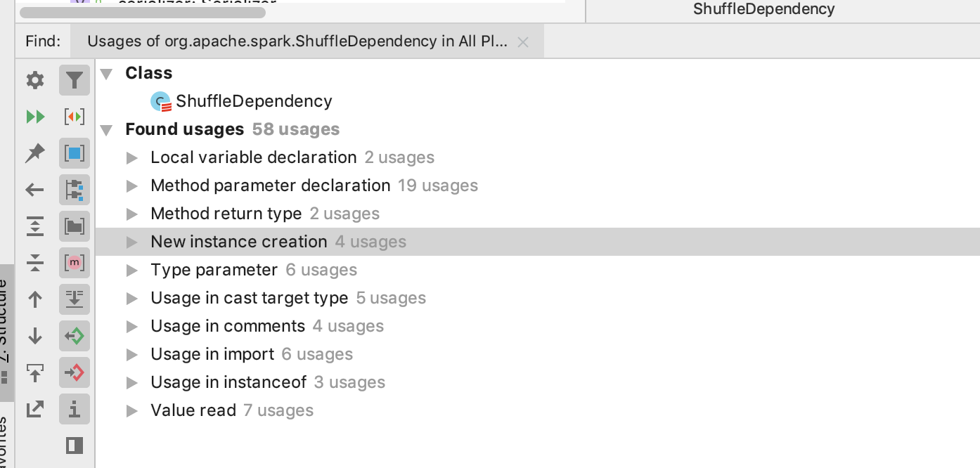Screen dimensions: 980x468
Task: Jump to next occurrence down arrow
Action: point(35,336)
